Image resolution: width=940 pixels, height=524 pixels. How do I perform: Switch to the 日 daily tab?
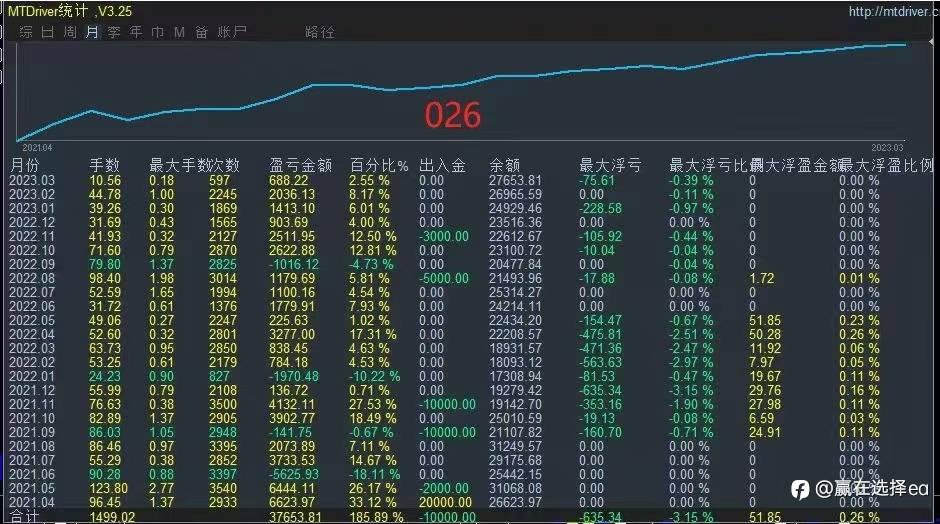tap(48, 32)
